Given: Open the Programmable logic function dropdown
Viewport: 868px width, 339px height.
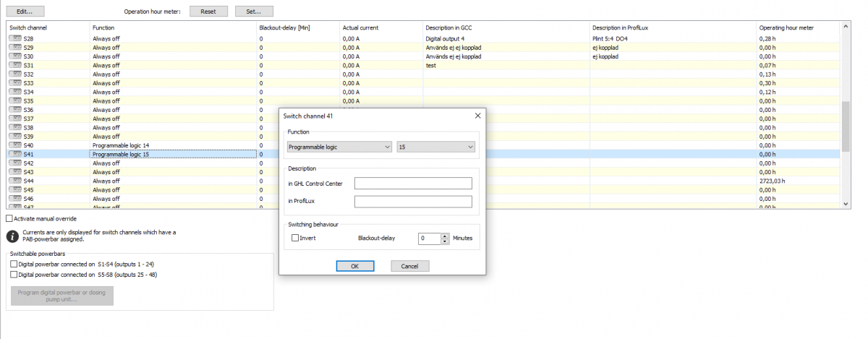Looking at the screenshot, I should point(339,147).
